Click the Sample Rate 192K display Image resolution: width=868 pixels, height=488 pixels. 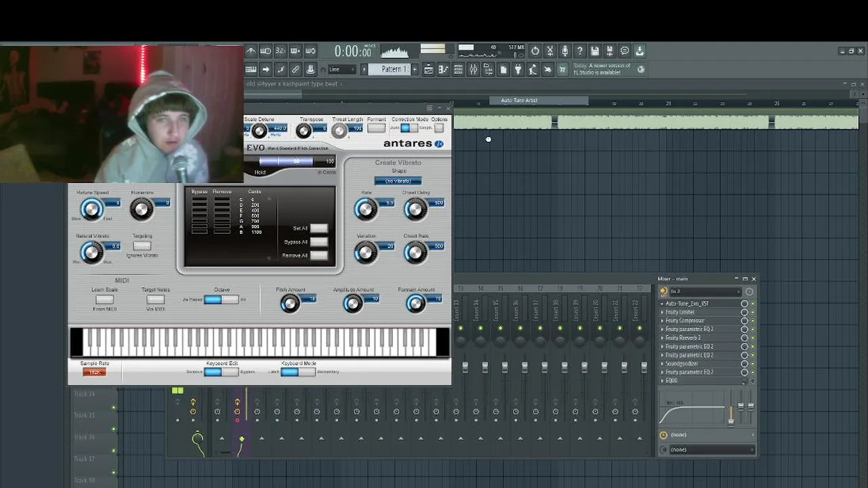pos(94,372)
